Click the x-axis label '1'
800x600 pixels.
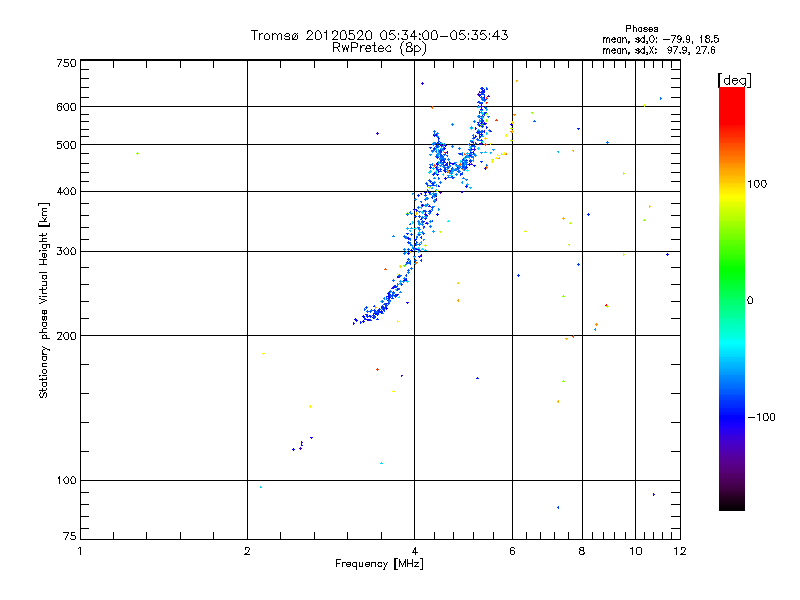pyautogui.click(x=80, y=551)
